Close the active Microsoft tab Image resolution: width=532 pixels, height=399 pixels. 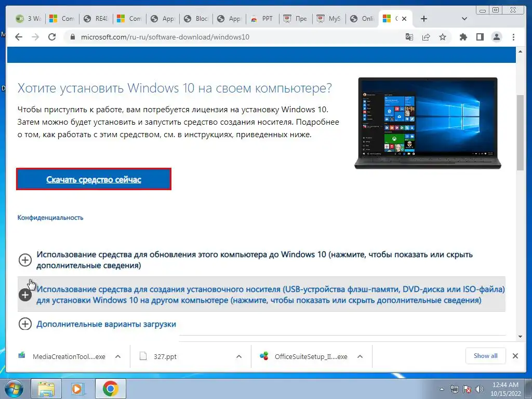404,19
